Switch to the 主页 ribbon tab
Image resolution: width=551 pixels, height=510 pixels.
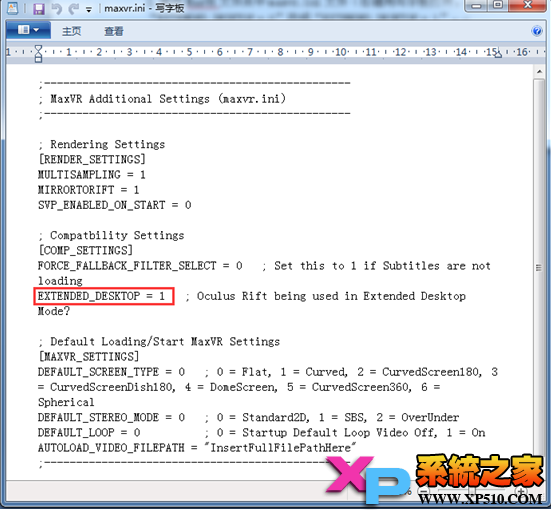pos(72,31)
